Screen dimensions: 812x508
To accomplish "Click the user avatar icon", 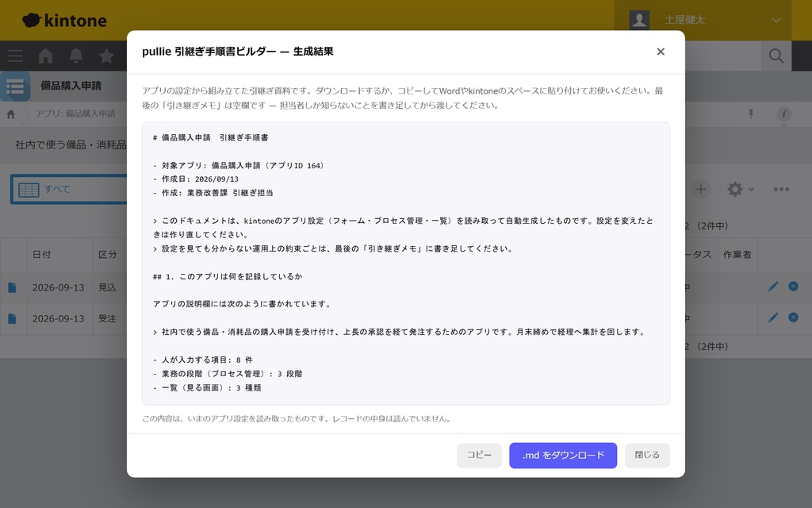I will point(639,20).
